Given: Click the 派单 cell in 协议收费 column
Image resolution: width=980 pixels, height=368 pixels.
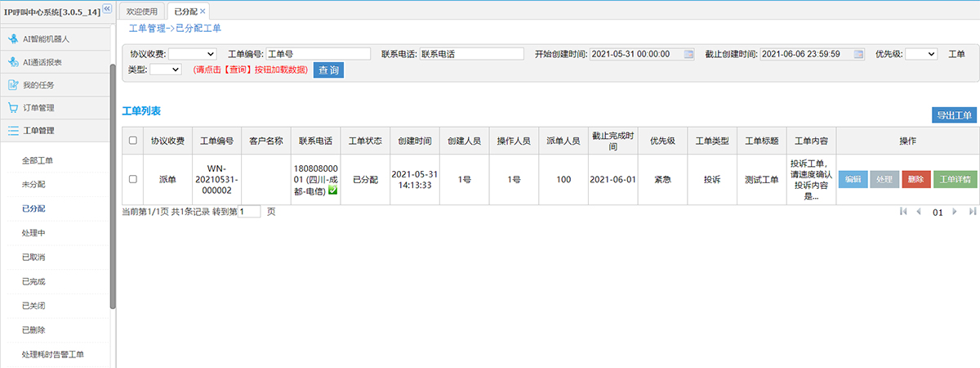Looking at the screenshot, I should point(167,179).
